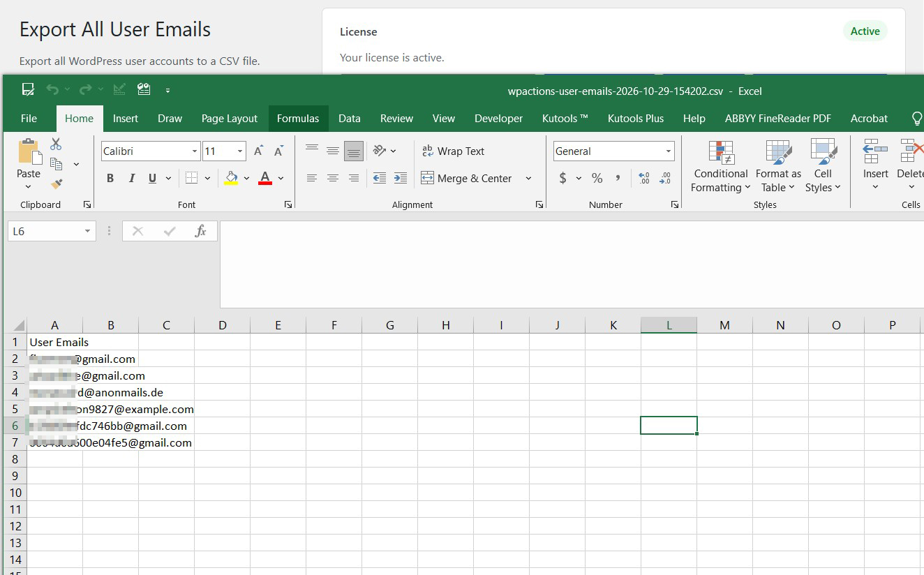
Task: Click Increase Decimal icon
Action: tap(643, 179)
